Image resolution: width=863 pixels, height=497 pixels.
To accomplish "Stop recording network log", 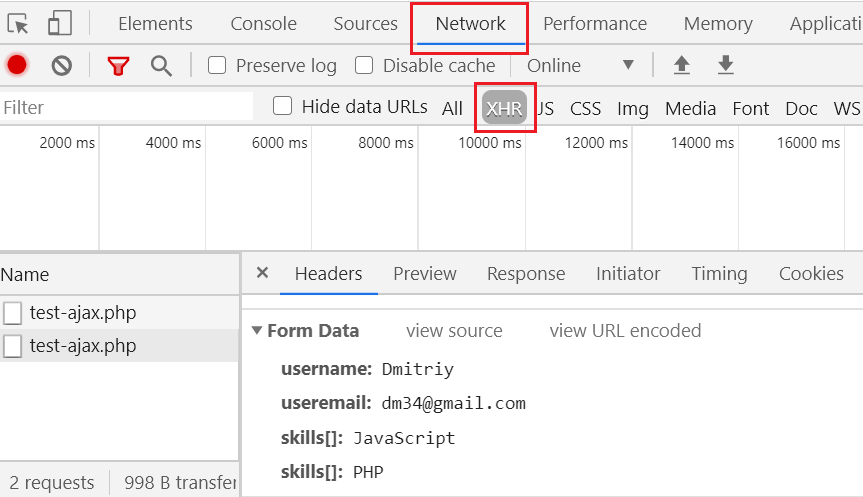I will coord(17,66).
